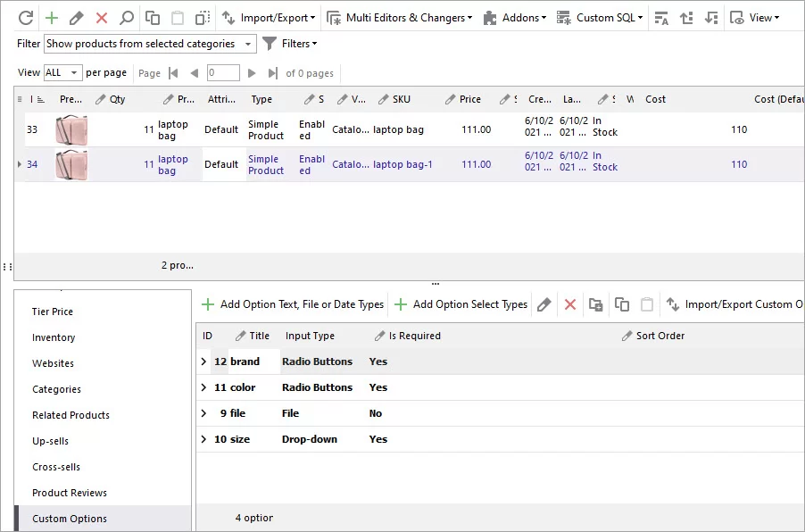Go to first page icon
This screenshot has width=805, height=532.
pyautogui.click(x=173, y=73)
